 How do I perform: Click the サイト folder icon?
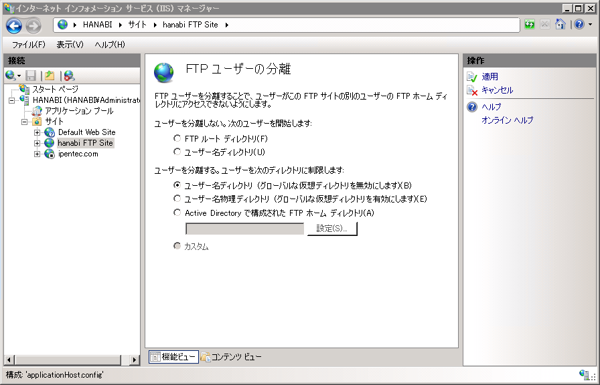pyautogui.click(x=37, y=122)
